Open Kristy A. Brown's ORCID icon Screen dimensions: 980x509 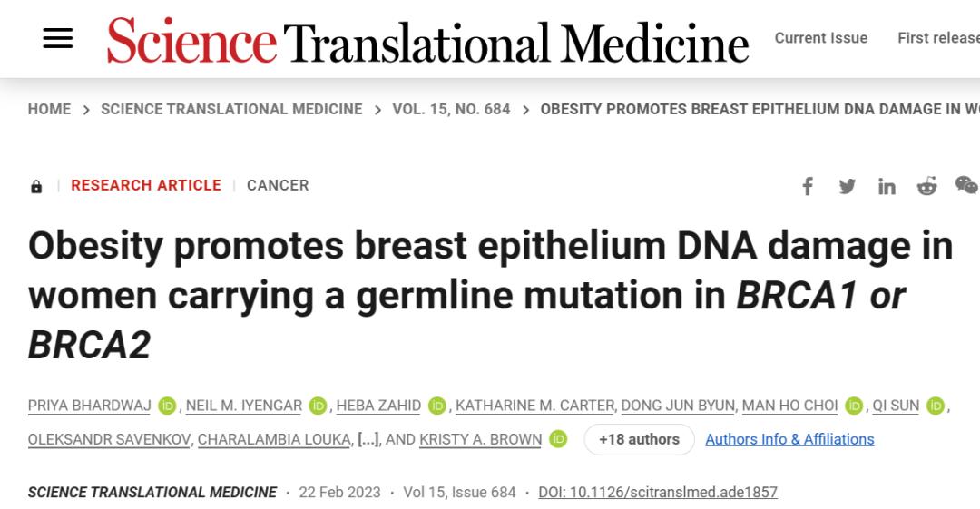click(x=558, y=439)
